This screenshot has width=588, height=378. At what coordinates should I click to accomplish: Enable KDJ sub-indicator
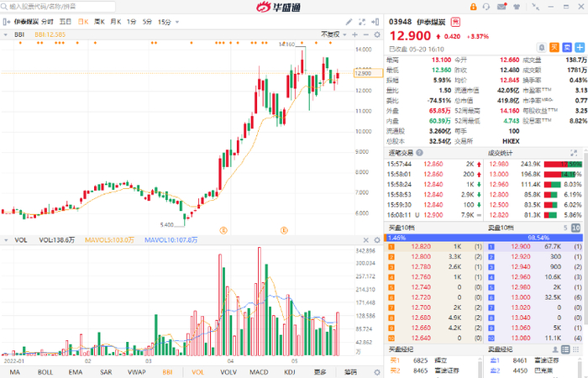pos(289,372)
